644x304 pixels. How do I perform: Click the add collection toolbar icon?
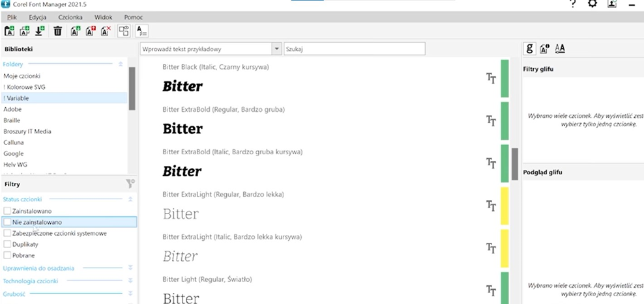(25, 31)
